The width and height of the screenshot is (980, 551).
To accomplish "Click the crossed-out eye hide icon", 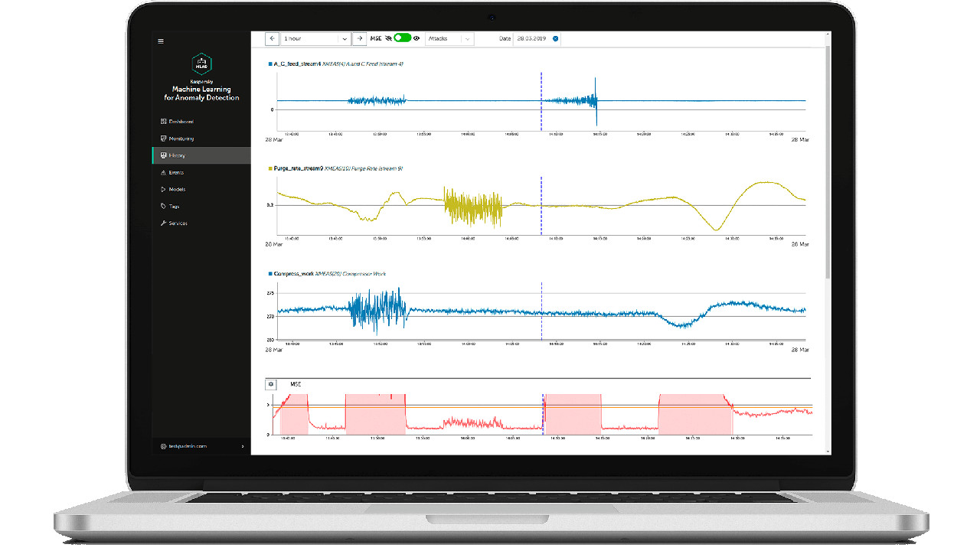I will click(388, 37).
